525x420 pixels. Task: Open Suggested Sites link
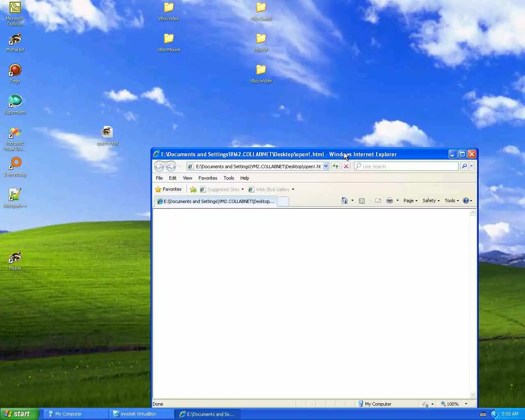(x=221, y=189)
